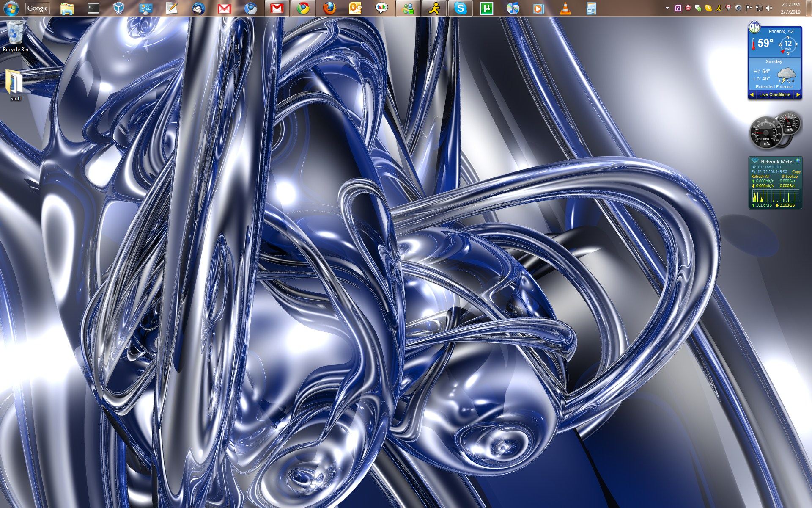Expand hidden system tray icons arrow
The width and height of the screenshot is (812, 508).
[x=667, y=8]
